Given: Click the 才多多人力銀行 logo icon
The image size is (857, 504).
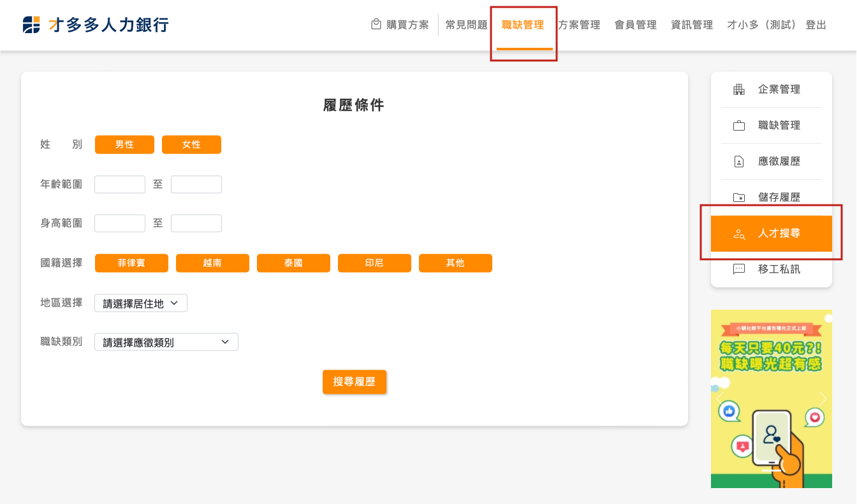Looking at the screenshot, I should tap(31, 25).
